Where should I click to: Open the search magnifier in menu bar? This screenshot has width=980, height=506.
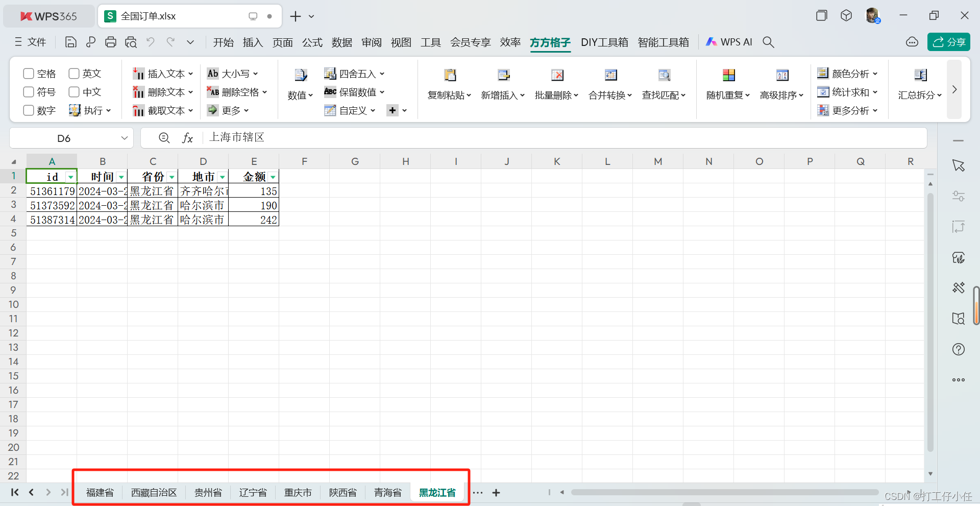(768, 42)
